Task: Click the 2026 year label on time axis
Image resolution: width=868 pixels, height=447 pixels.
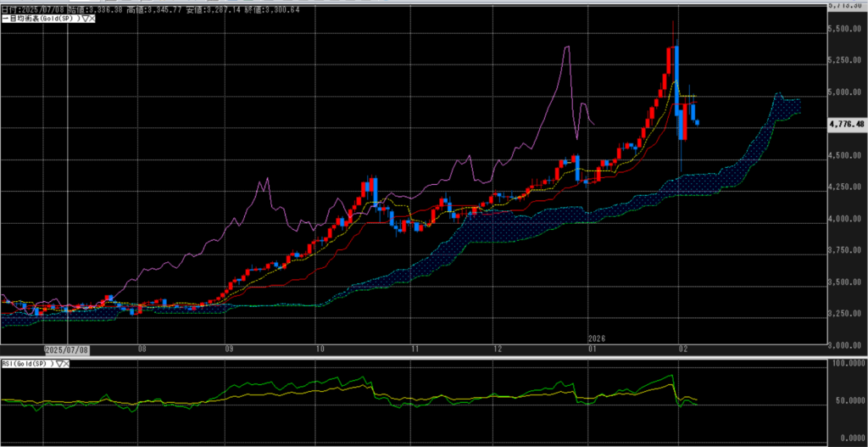Action: click(x=596, y=338)
